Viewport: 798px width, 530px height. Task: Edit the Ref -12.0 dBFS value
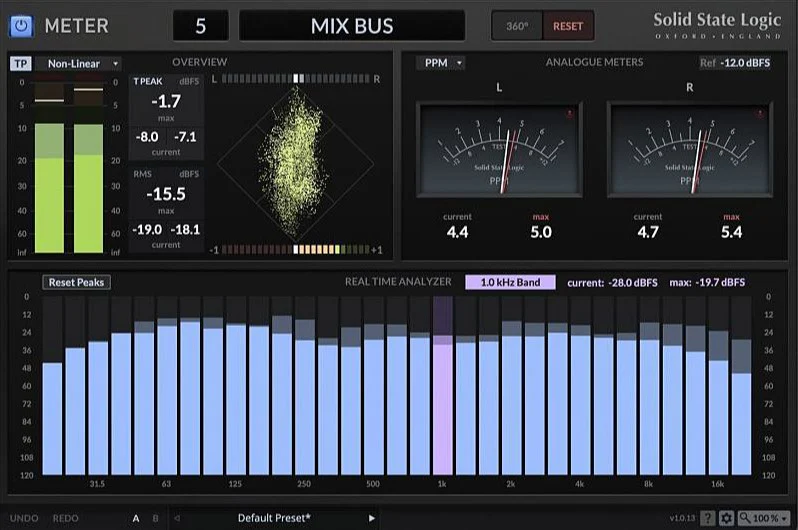point(735,63)
